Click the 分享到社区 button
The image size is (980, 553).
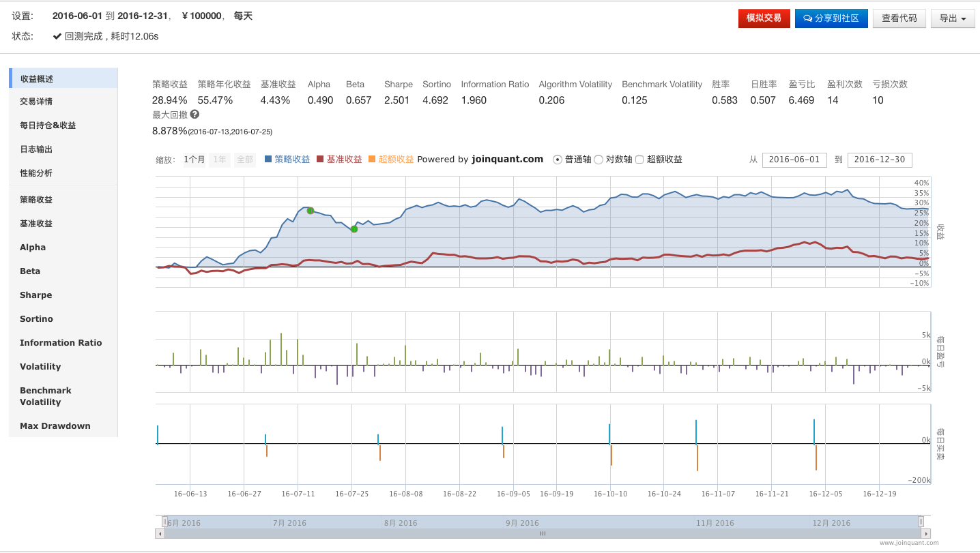pos(831,18)
